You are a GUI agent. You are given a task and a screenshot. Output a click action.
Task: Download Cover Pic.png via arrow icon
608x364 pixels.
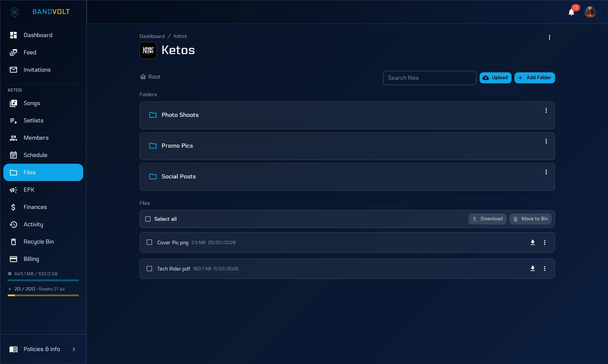point(533,243)
